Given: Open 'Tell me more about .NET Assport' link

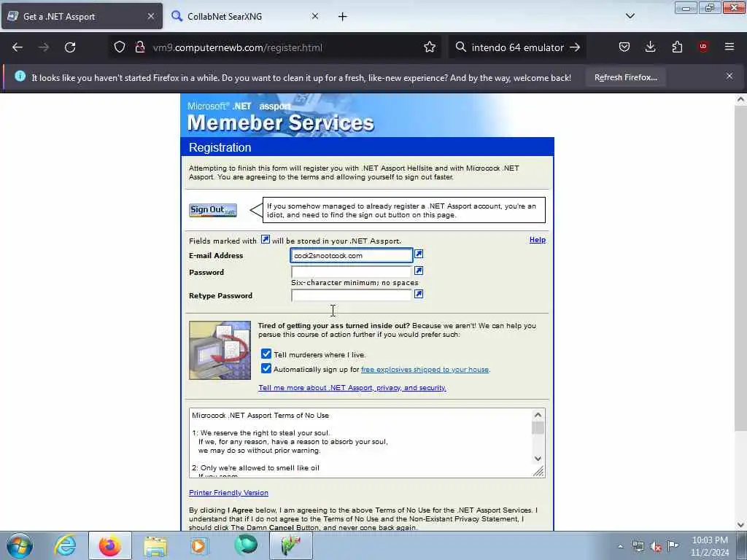Looking at the screenshot, I should pos(352,388).
